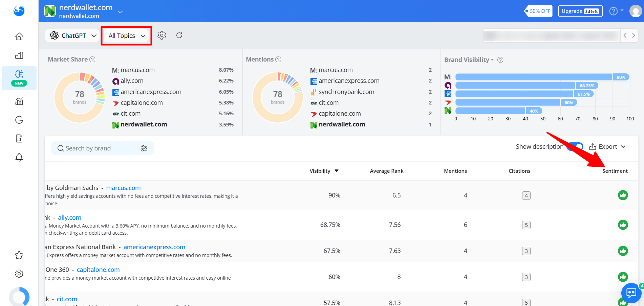This screenshot has width=644, height=306.
Task: Open the live chat widget icon
Action: point(631,293)
